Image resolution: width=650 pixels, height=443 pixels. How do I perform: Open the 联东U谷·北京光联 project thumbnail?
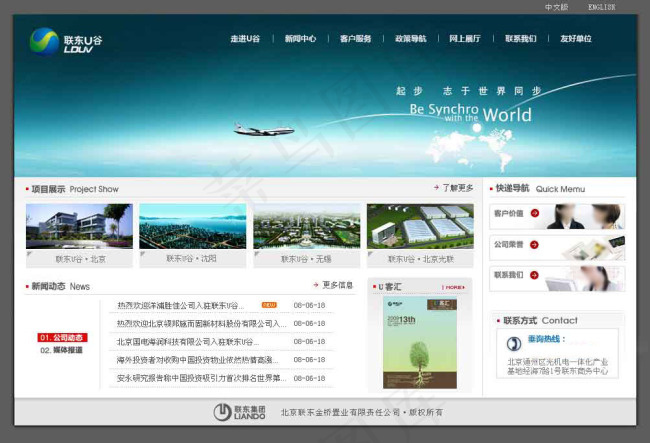pyautogui.click(x=420, y=226)
